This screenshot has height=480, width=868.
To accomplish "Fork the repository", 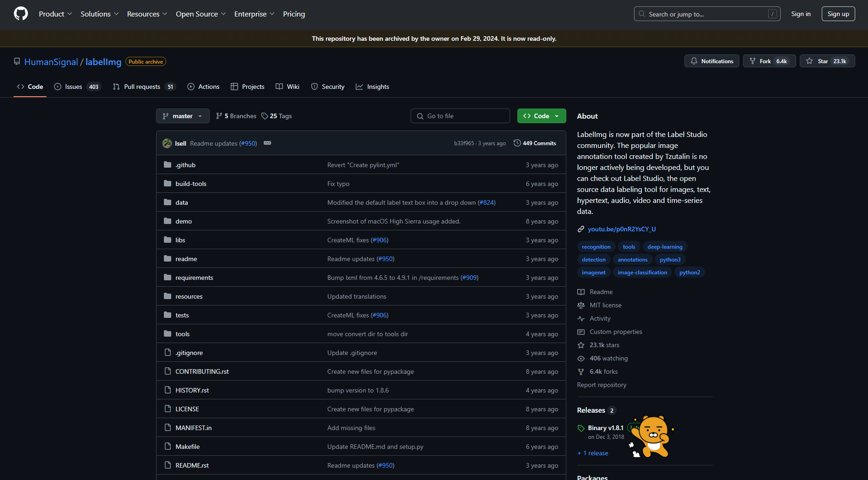I will click(x=769, y=61).
